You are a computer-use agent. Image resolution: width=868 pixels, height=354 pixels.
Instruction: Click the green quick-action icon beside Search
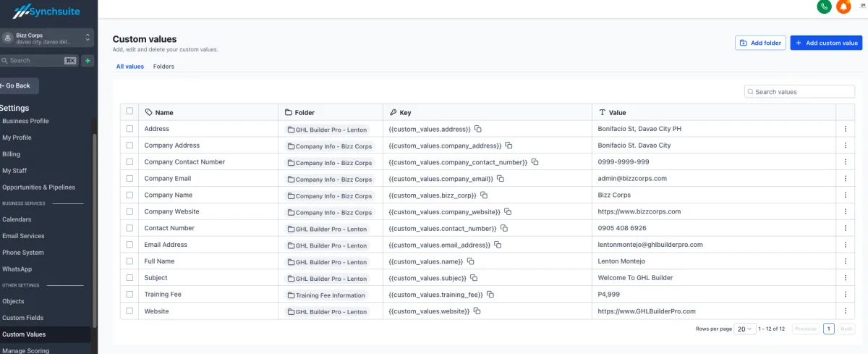[x=88, y=61]
